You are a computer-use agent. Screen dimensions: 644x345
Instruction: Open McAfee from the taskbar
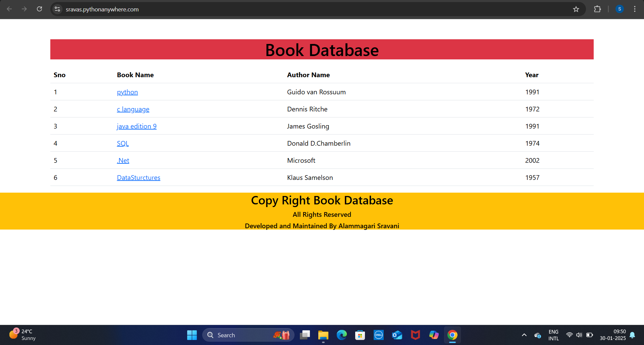point(416,335)
